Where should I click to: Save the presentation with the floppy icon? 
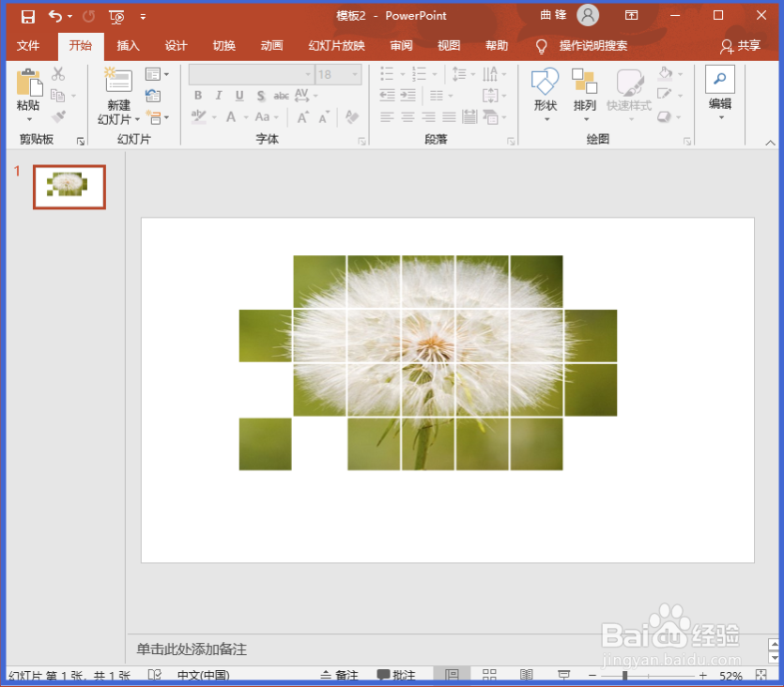point(28,17)
